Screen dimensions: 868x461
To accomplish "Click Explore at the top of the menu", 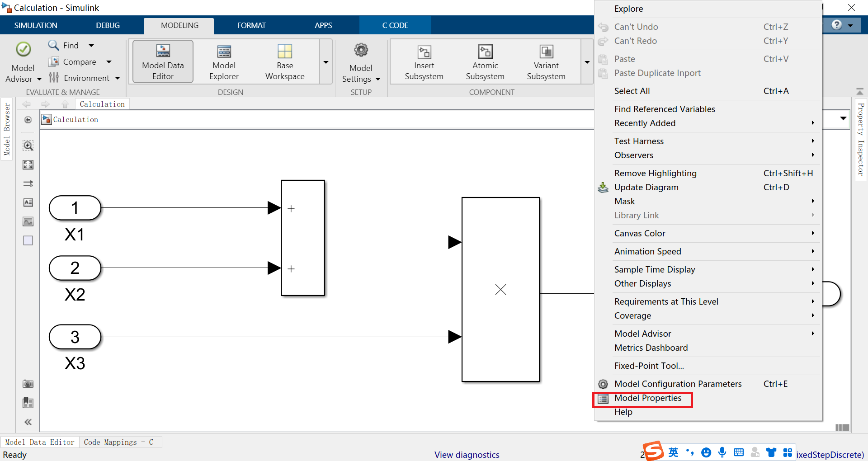I will pyautogui.click(x=708, y=9).
